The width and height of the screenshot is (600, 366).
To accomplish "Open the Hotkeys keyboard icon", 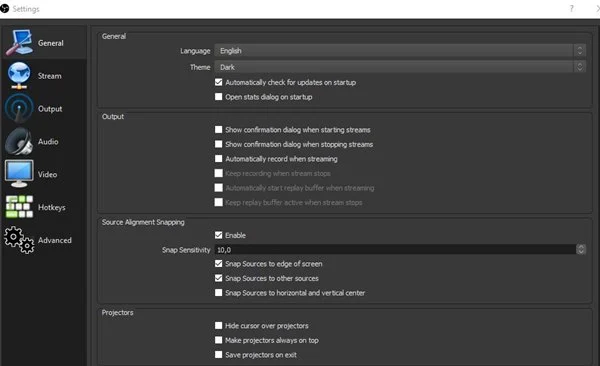I will (x=19, y=207).
